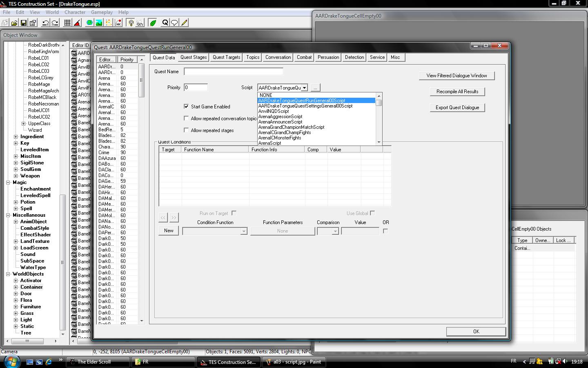This screenshot has height=368, width=588.
Task: Click the Save plugin floppy icon
Action: pos(24,23)
